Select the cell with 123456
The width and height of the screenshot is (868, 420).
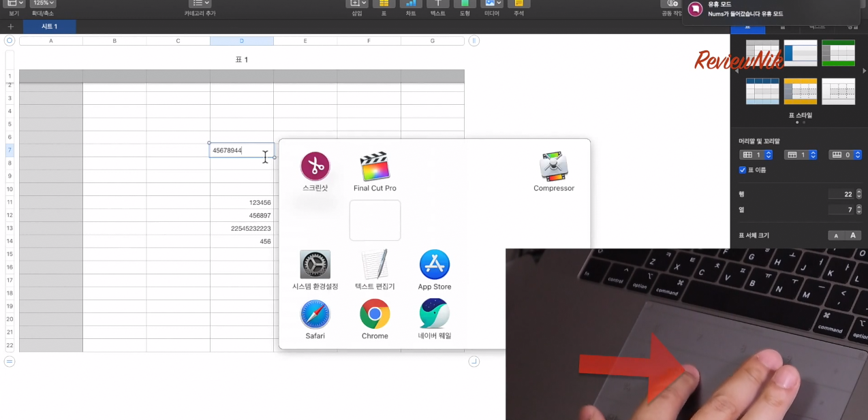tap(242, 202)
